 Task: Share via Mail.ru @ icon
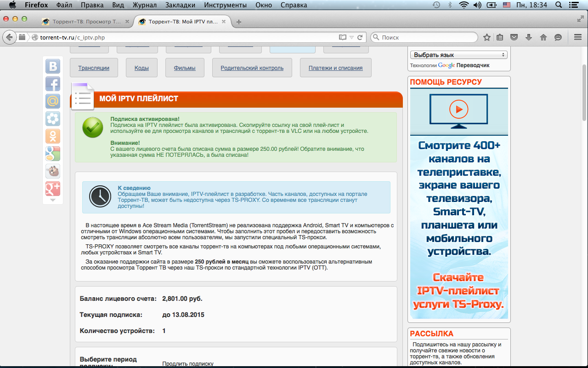53,101
